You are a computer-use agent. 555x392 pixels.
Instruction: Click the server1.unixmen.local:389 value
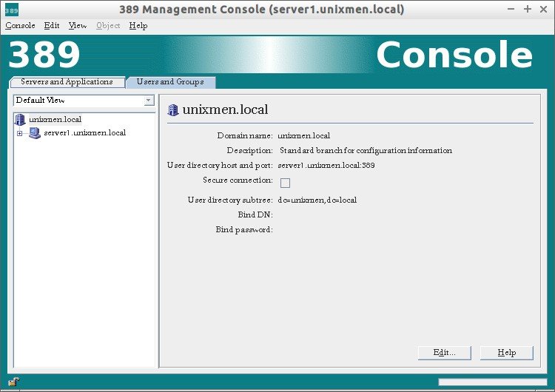326,165
